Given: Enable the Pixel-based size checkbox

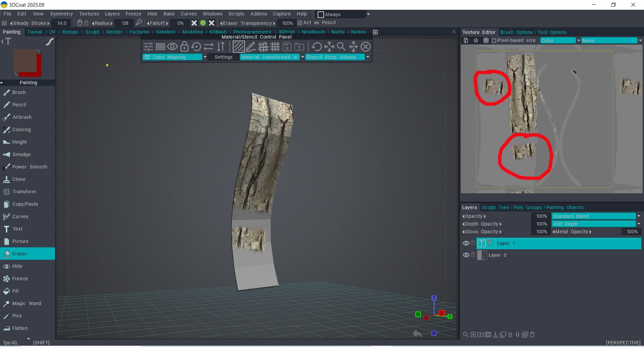Looking at the screenshot, I should click(x=494, y=41).
